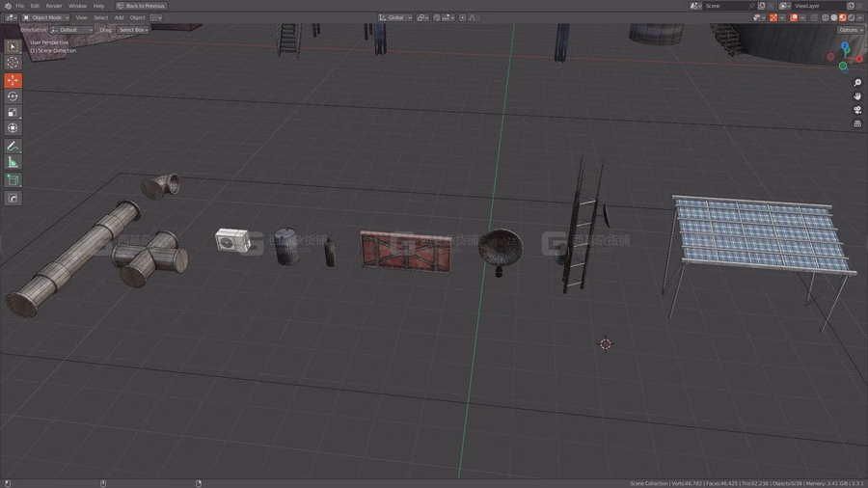
Task: Add new view layer icon beside ViewLayer
Action: pos(851,6)
